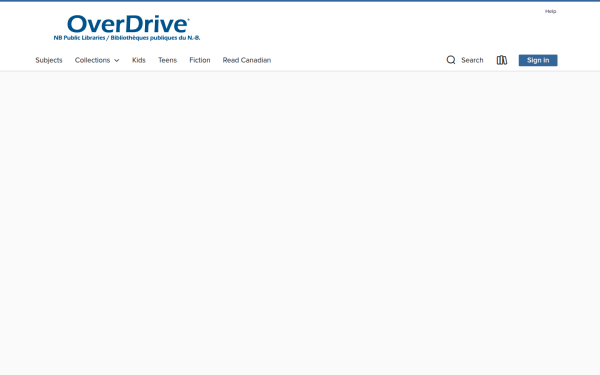Open the Read Canadian link

(247, 60)
